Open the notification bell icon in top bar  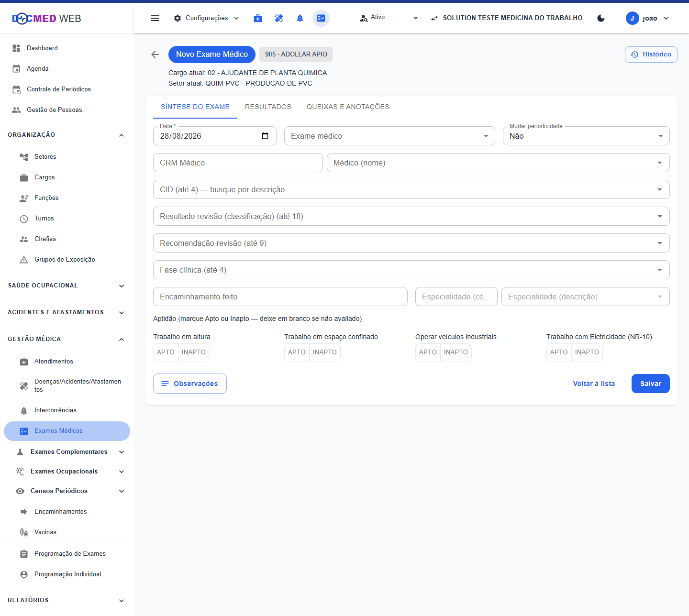tap(300, 18)
